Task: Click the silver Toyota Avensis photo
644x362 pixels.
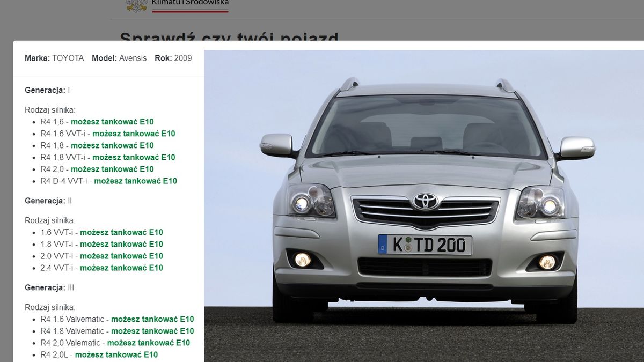Action: coord(424,204)
